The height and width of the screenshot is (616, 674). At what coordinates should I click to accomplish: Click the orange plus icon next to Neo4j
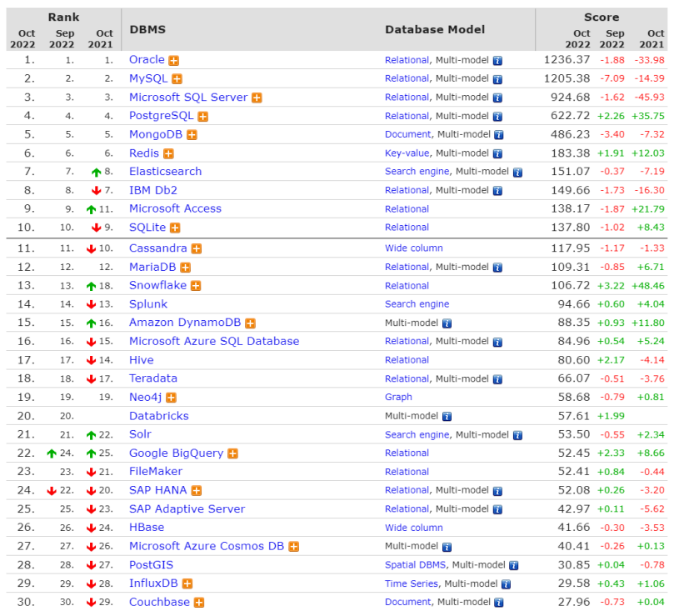pos(171,398)
